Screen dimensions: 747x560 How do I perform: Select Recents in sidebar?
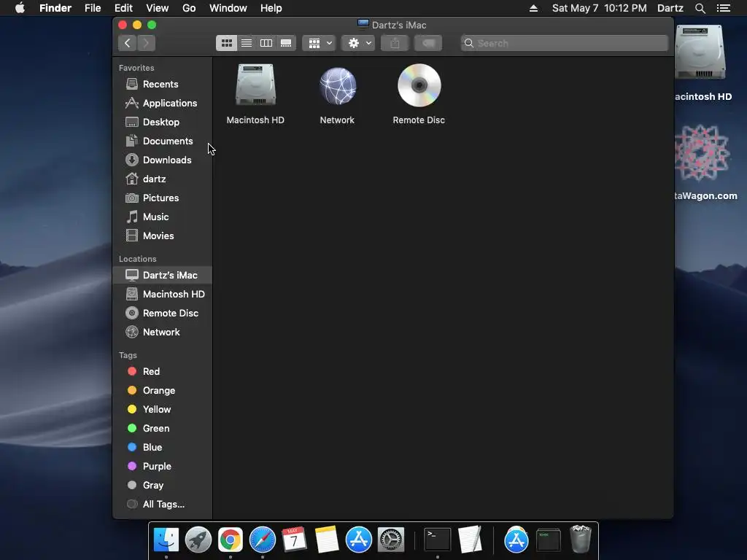pyautogui.click(x=163, y=85)
